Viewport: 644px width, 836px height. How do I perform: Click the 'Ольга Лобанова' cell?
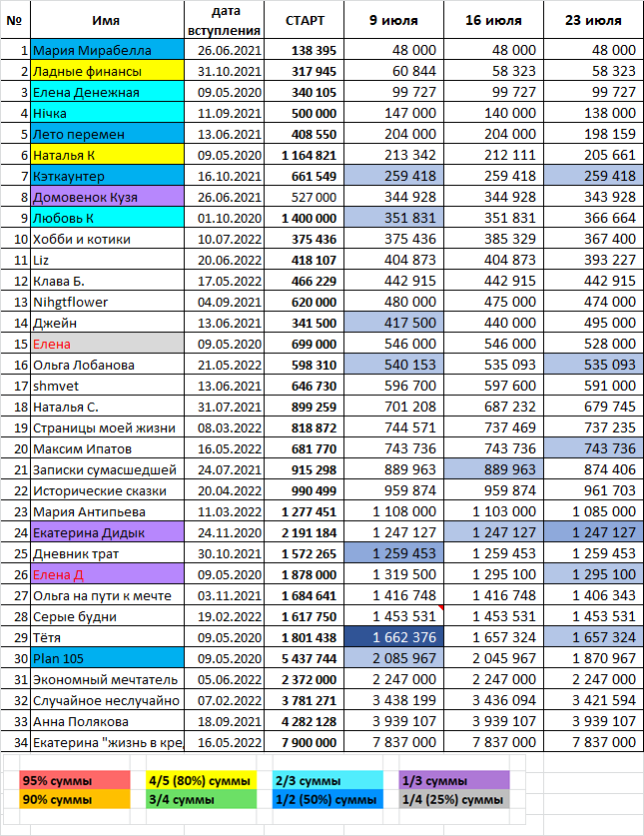click(x=107, y=365)
